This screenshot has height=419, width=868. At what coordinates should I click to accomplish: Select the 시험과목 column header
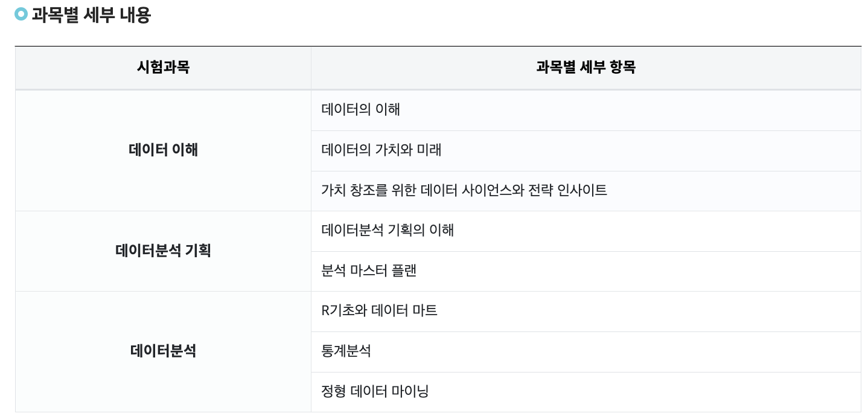163,68
